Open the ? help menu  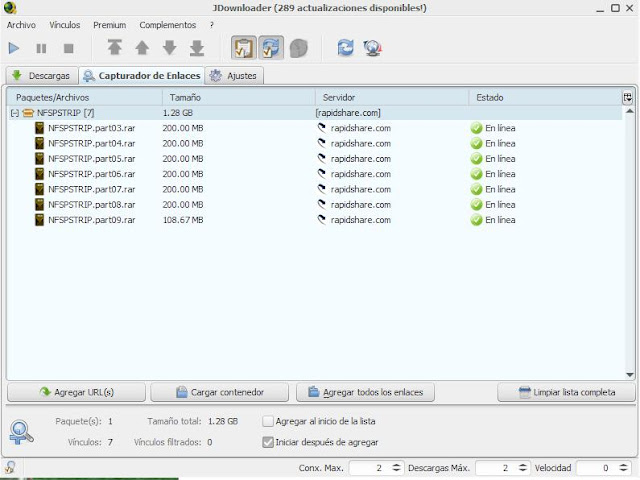211,25
